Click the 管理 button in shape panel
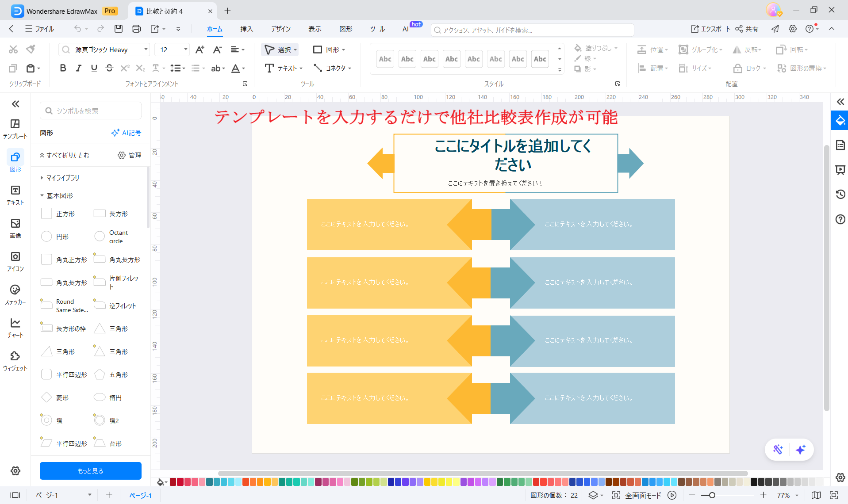The height and width of the screenshot is (504, 848). coord(130,155)
